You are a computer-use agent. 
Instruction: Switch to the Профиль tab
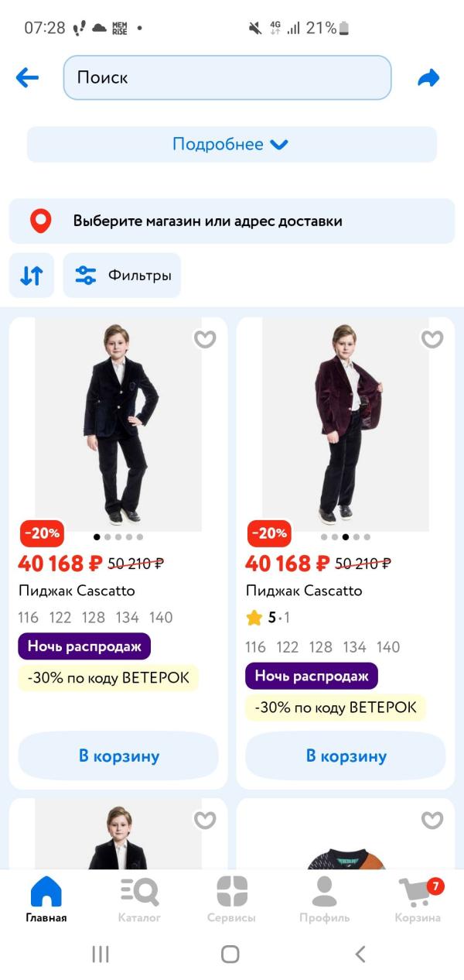click(324, 899)
